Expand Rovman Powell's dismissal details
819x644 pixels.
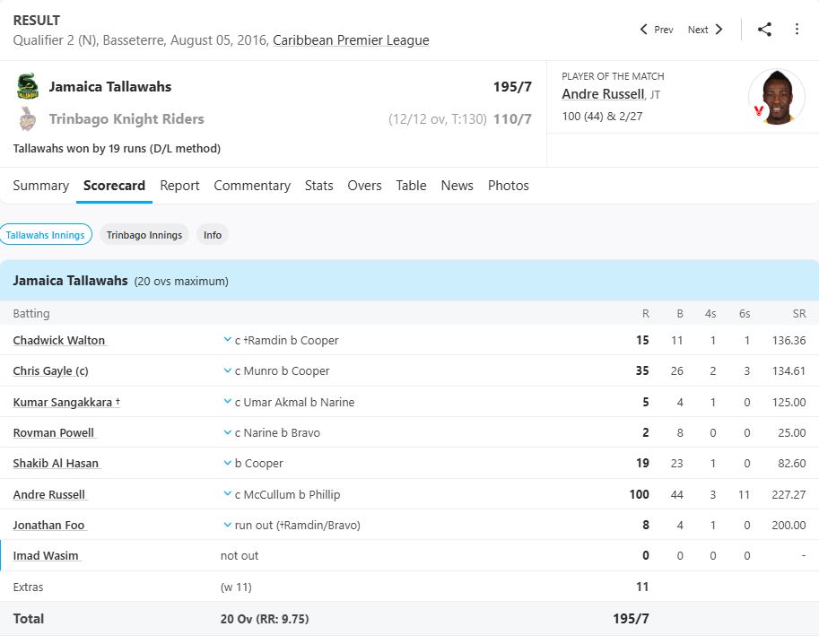click(x=227, y=432)
